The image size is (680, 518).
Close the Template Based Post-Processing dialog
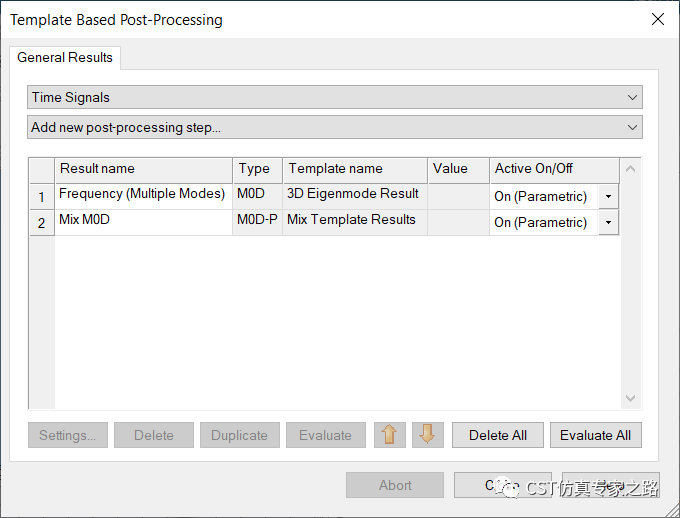coord(657,19)
